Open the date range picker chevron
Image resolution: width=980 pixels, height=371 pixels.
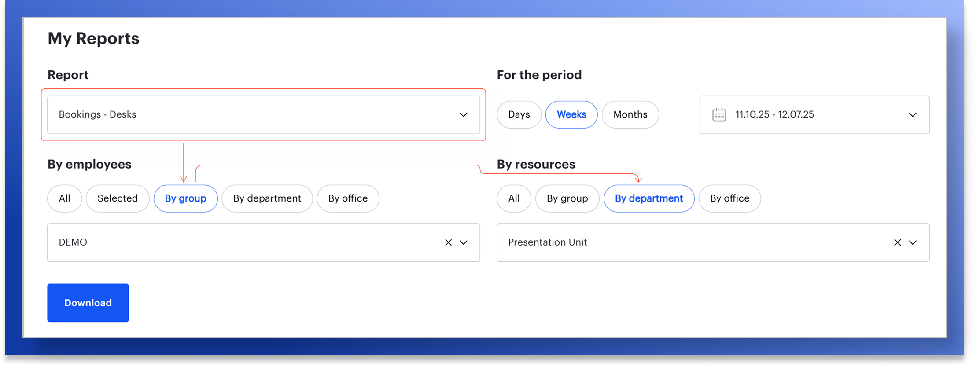(913, 115)
